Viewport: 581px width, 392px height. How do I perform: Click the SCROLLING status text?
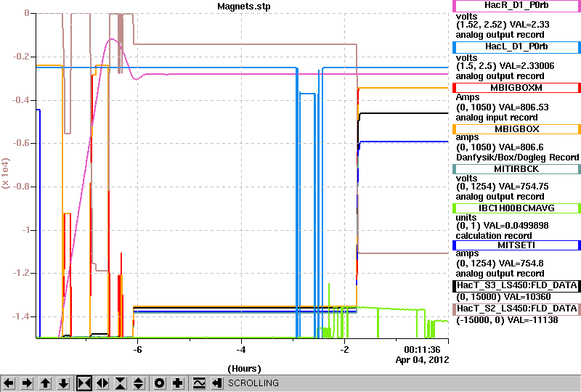pos(253,383)
